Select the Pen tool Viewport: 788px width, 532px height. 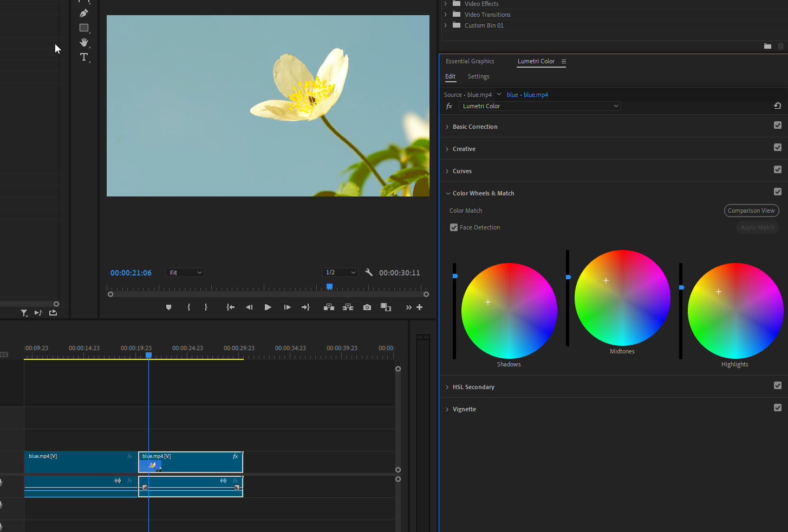[84, 13]
